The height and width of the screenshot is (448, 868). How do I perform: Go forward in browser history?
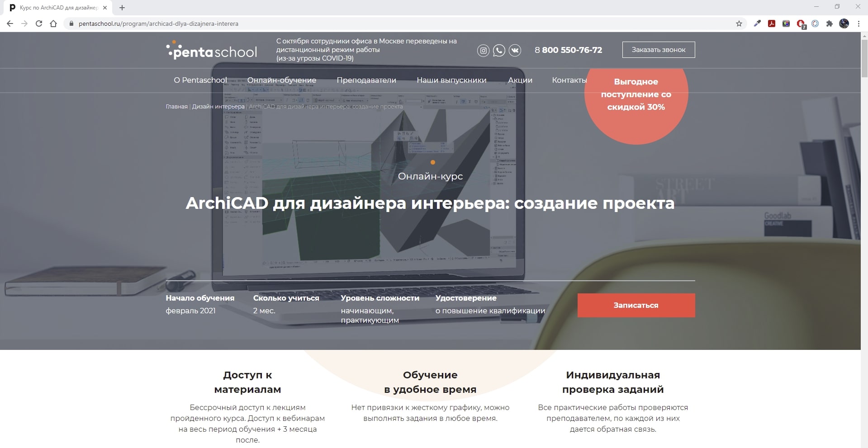click(24, 24)
